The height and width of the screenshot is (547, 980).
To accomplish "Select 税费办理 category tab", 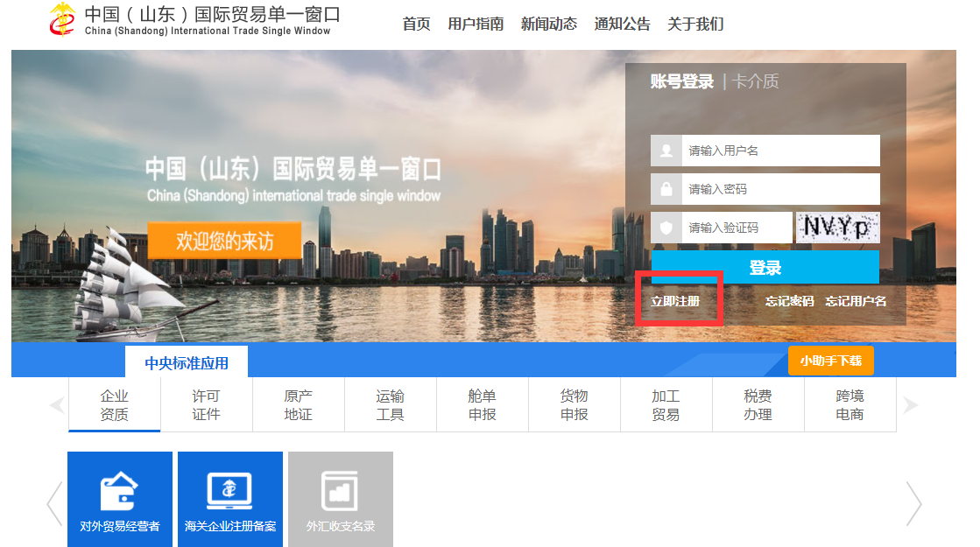I will [758, 404].
